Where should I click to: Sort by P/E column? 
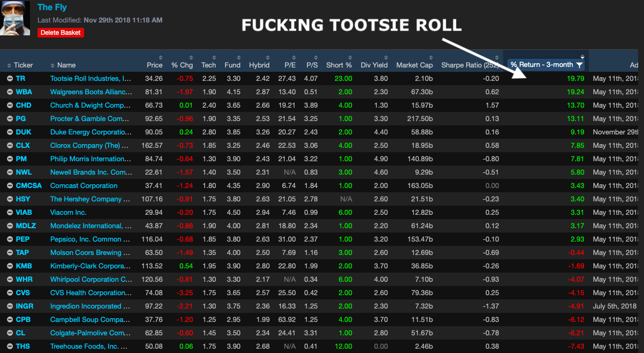pyautogui.click(x=290, y=65)
